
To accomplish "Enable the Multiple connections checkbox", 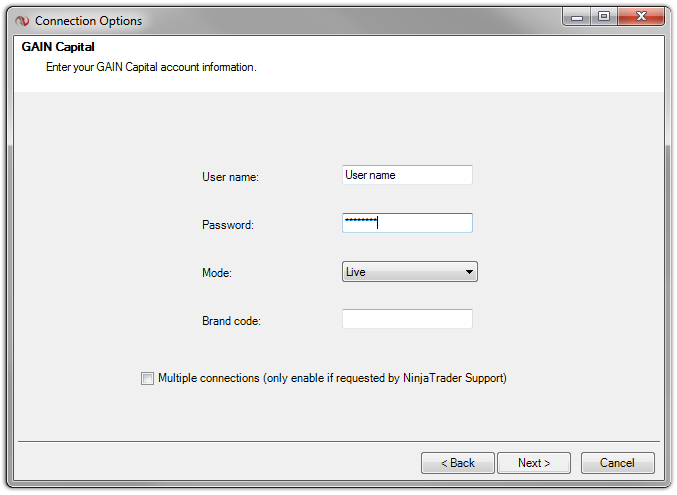I will 147,378.
